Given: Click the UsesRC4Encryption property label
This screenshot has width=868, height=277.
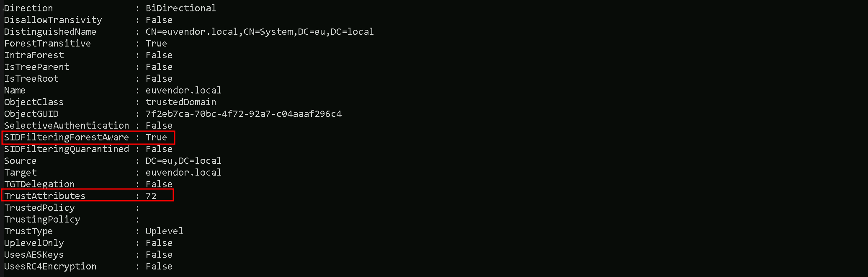Looking at the screenshot, I should pos(50,267).
